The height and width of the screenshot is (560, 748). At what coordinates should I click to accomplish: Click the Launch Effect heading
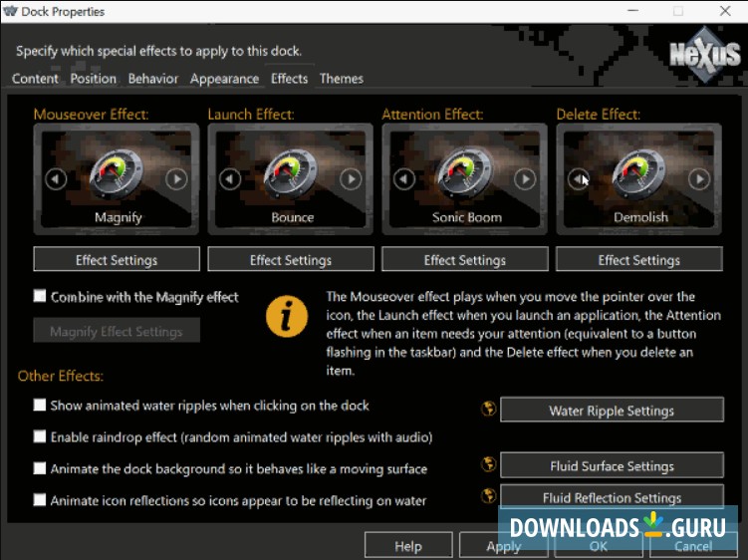click(x=251, y=115)
